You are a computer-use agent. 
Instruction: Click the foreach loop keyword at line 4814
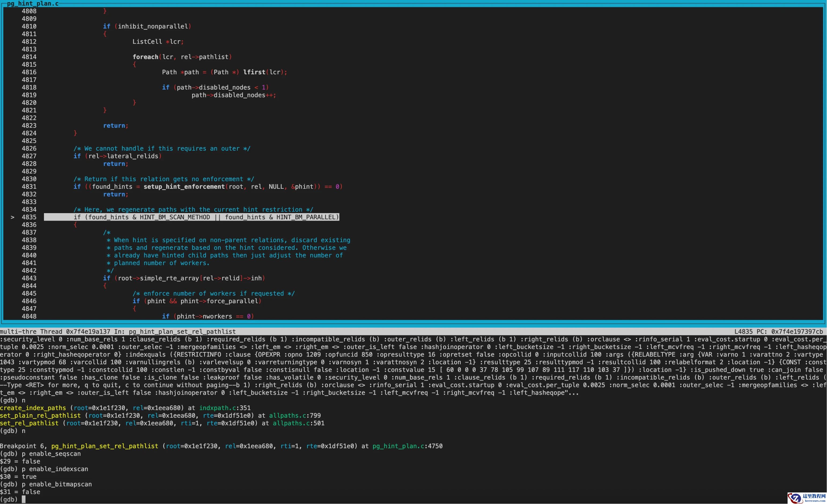point(145,57)
